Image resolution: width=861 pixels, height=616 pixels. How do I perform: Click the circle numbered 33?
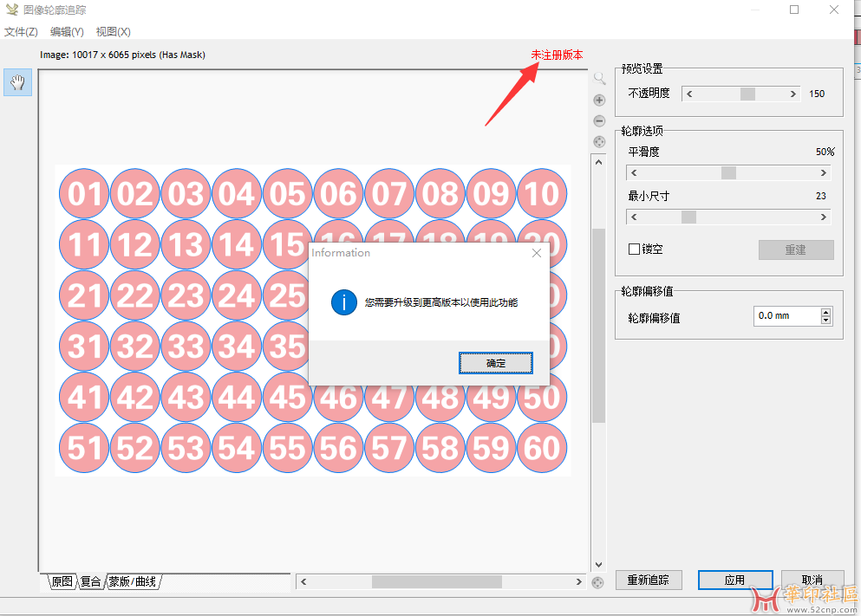click(x=186, y=347)
